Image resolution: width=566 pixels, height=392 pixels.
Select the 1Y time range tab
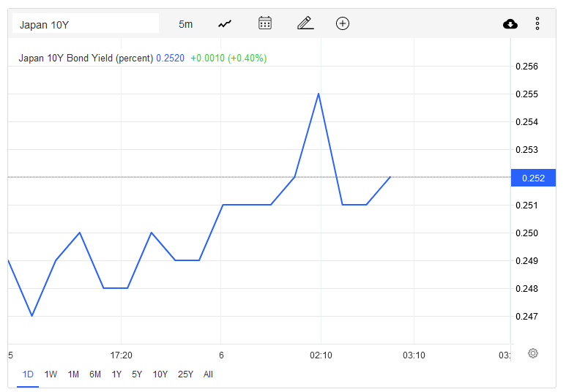coord(116,374)
